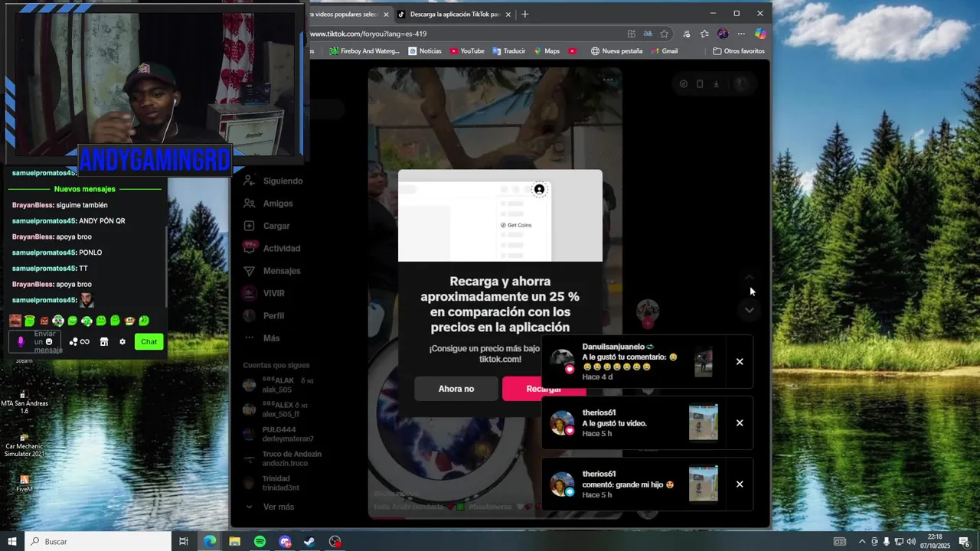Open followed account PULG444 derleymateran7
Screen dimensions: 980x551
(x=279, y=434)
